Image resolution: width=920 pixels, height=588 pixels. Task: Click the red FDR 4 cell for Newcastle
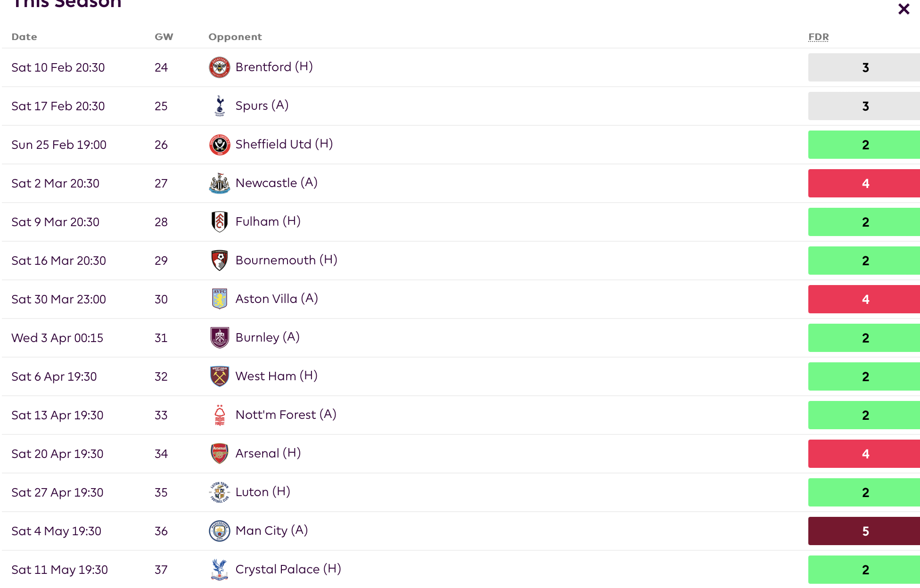point(864,183)
